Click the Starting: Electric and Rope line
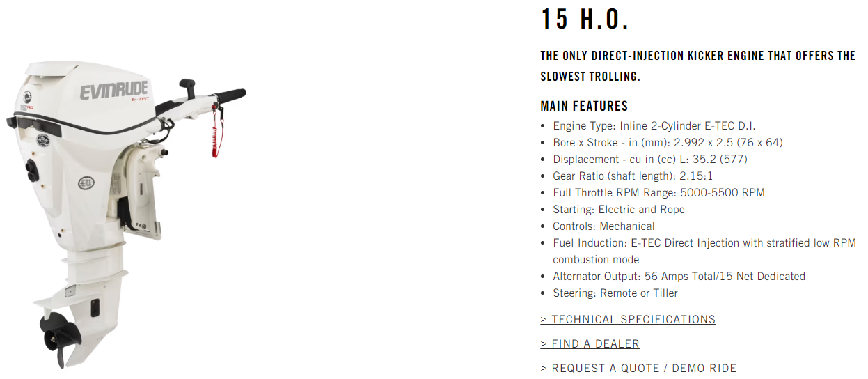This screenshot has width=868, height=379. point(619,210)
